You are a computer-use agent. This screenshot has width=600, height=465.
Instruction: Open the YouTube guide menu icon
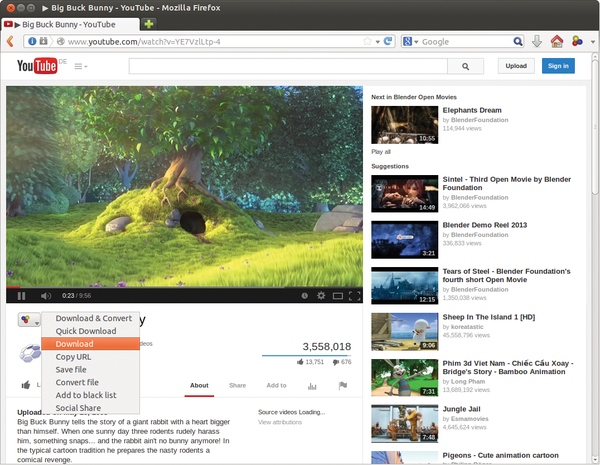click(80, 66)
